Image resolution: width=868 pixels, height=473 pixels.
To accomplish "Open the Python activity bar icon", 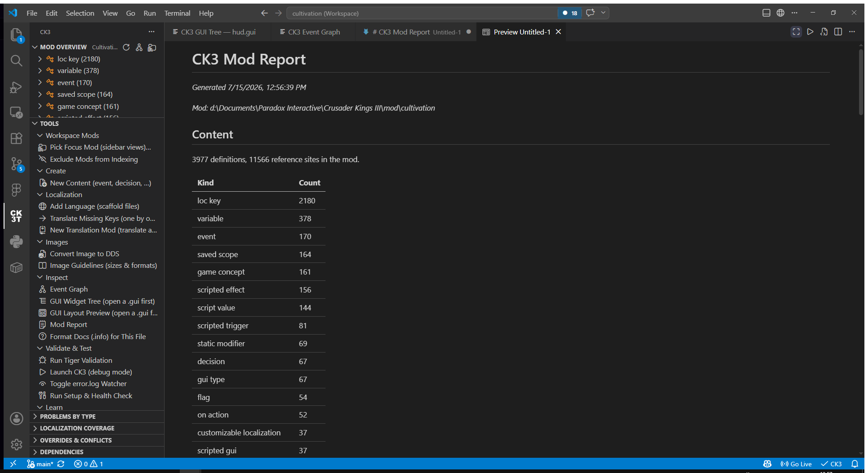I will (x=16, y=242).
